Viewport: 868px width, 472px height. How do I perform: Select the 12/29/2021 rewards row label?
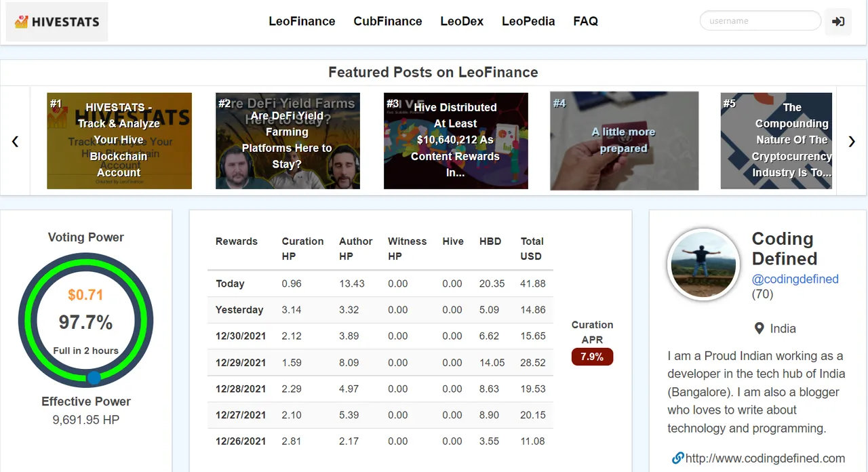point(241,363)
